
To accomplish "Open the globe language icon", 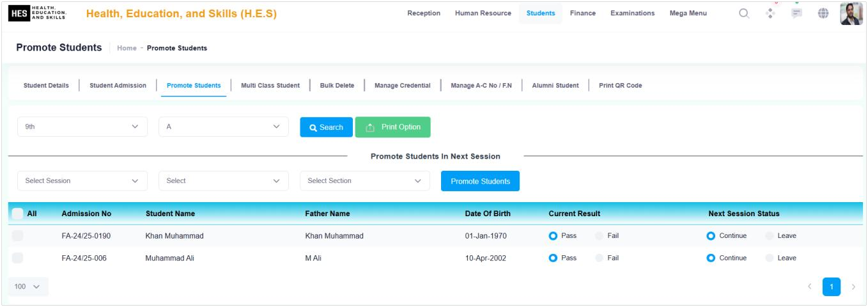I will tap(823, 13).
